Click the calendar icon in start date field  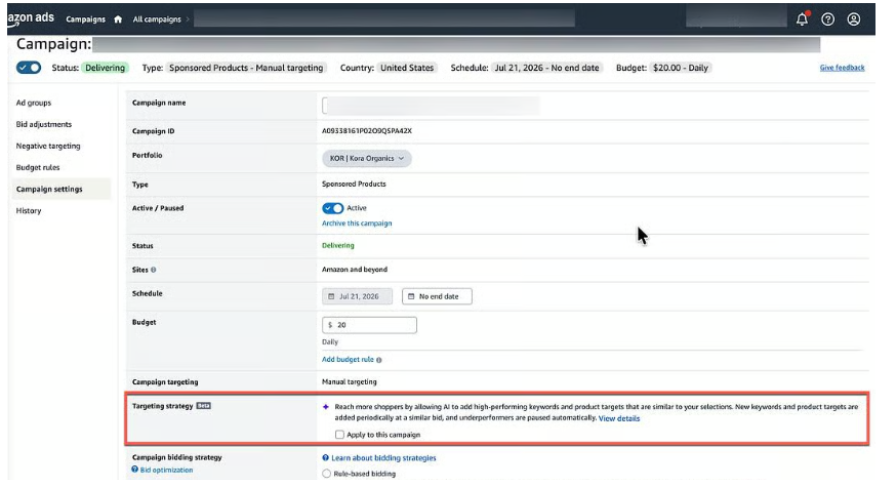pyautogui.click(x=331, y=297)
